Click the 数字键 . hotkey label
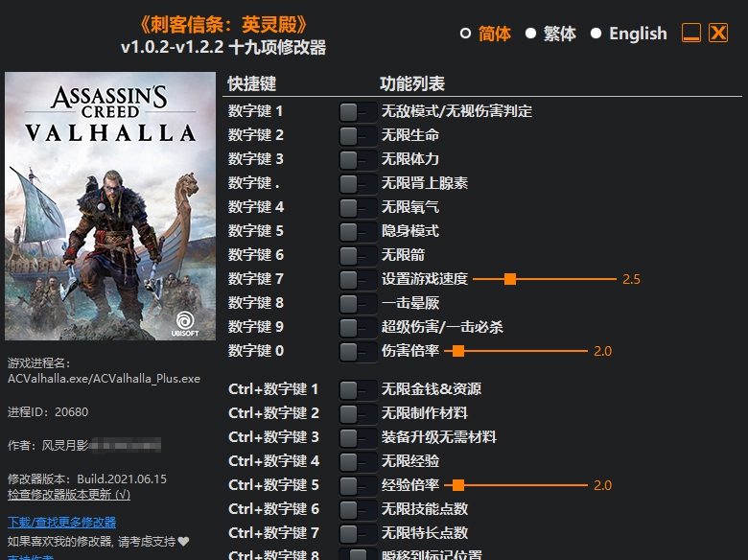The image size is (748, 560). [x=253, y=183]
